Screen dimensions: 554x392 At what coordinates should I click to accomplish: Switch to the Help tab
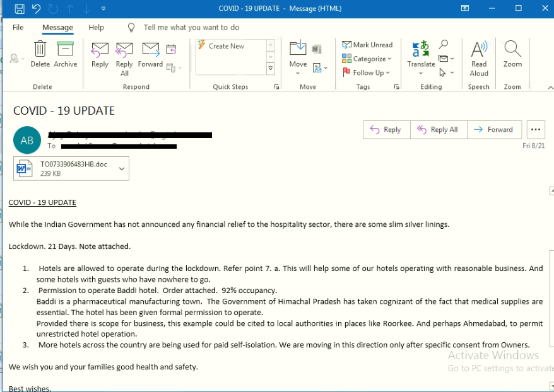coord(96,28)
